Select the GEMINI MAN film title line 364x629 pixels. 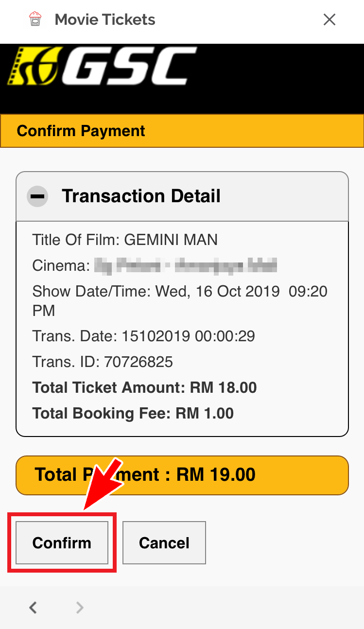pyautogui.click(x=125, y=240)
